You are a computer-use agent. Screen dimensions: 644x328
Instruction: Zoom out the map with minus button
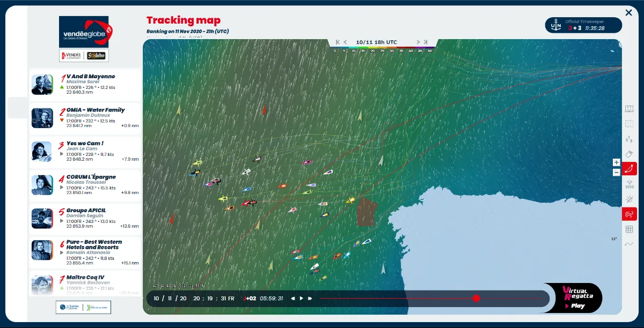(616, 172)
